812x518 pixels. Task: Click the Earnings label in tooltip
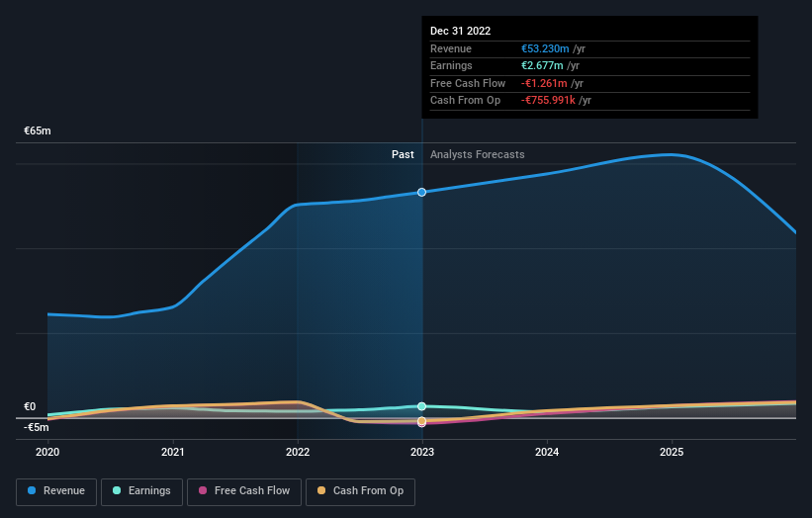[451, 65]
